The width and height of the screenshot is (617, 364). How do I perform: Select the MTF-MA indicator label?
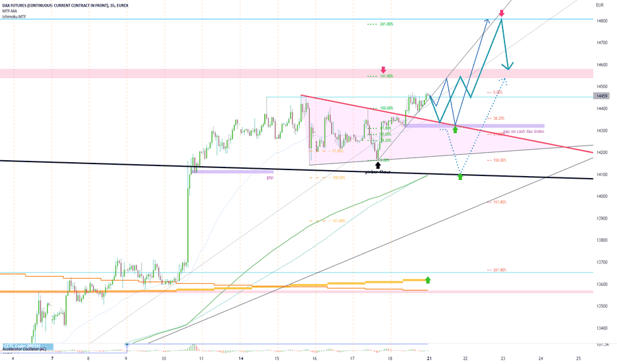point(10,11)
